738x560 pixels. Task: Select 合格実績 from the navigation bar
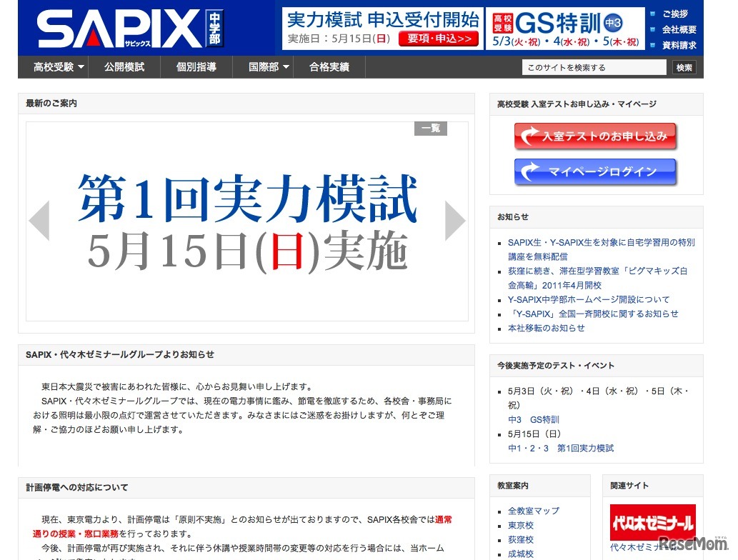(x=329, y=66)
